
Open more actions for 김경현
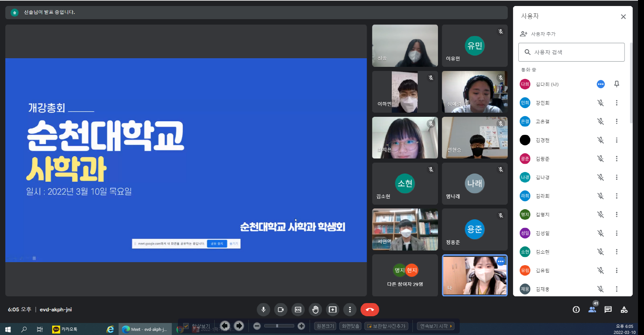tap(617, 140)
